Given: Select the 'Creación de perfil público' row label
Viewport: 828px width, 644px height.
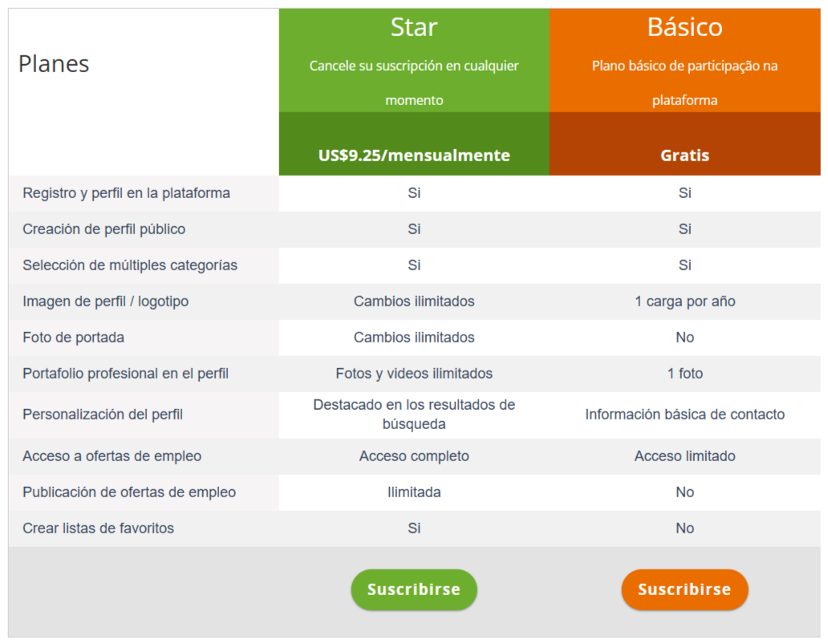Looking at the screenshot, I should click(104, 229).
